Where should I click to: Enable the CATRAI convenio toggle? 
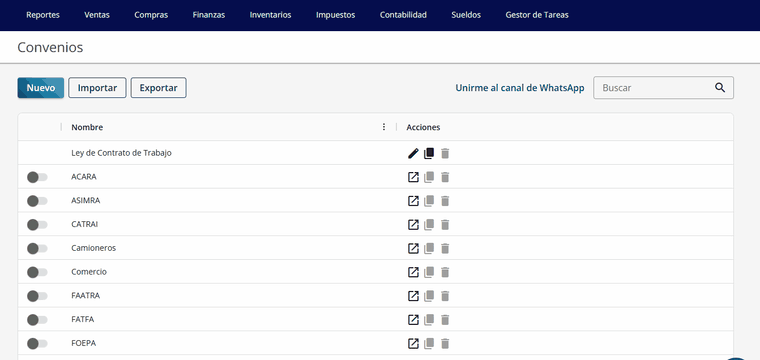37,225
